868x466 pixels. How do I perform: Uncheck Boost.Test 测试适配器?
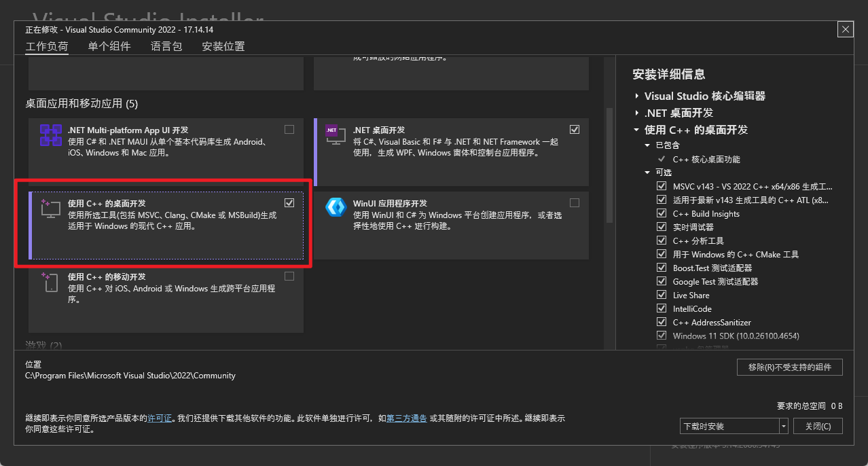coord(662,268)
